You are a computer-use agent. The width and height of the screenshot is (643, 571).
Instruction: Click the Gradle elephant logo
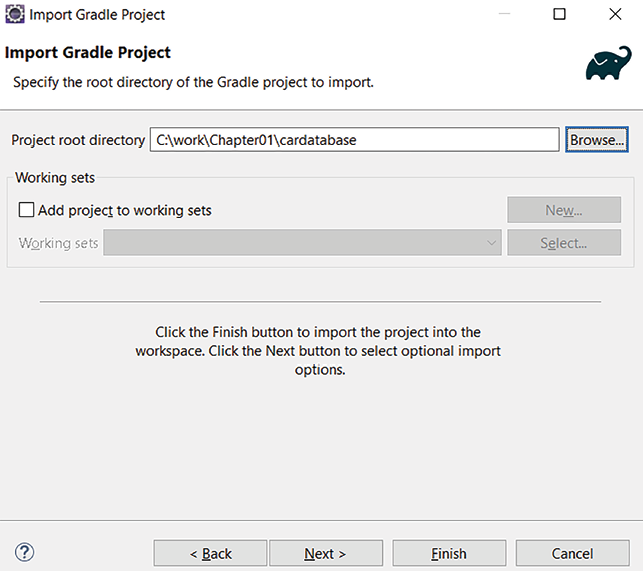(608, 65)
